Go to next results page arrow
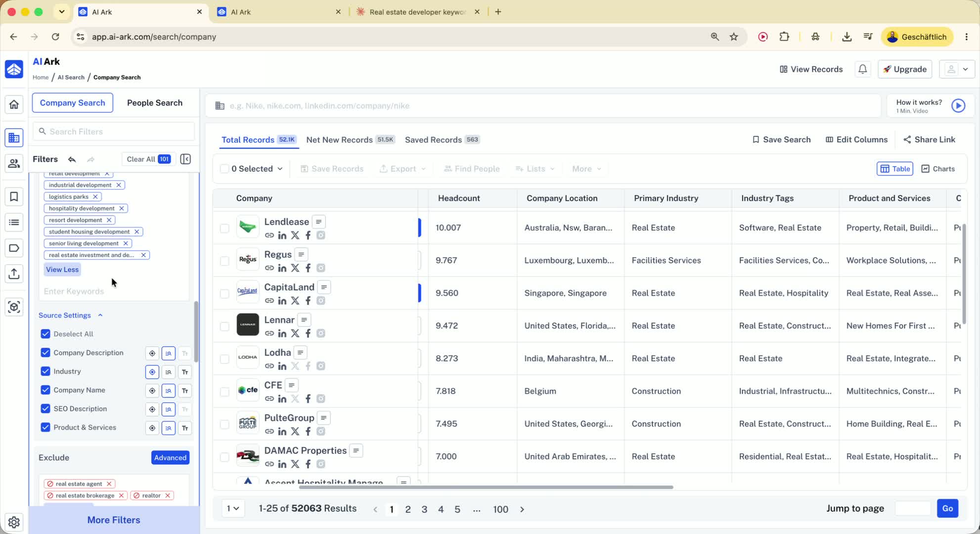Screen dimensions: 980x534 522,509
